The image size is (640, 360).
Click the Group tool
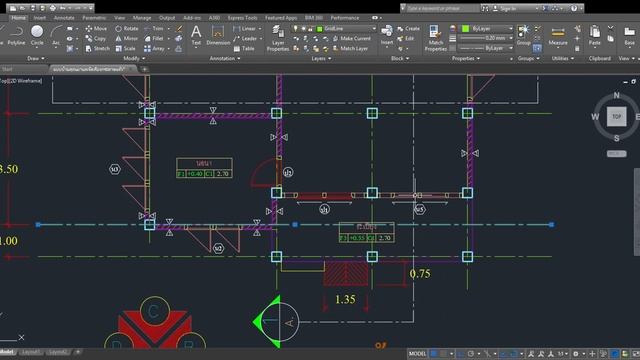pyautogui.click(x=523, y=35)
